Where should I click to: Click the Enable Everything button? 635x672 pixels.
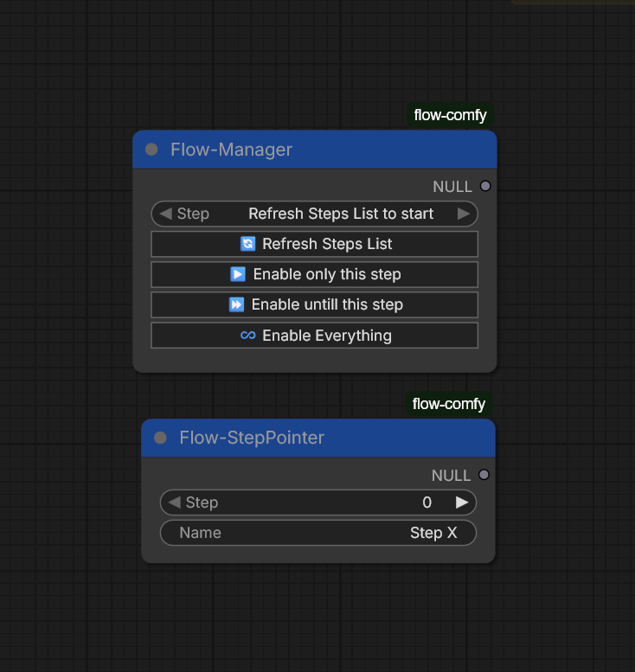[x=315, y=336]
